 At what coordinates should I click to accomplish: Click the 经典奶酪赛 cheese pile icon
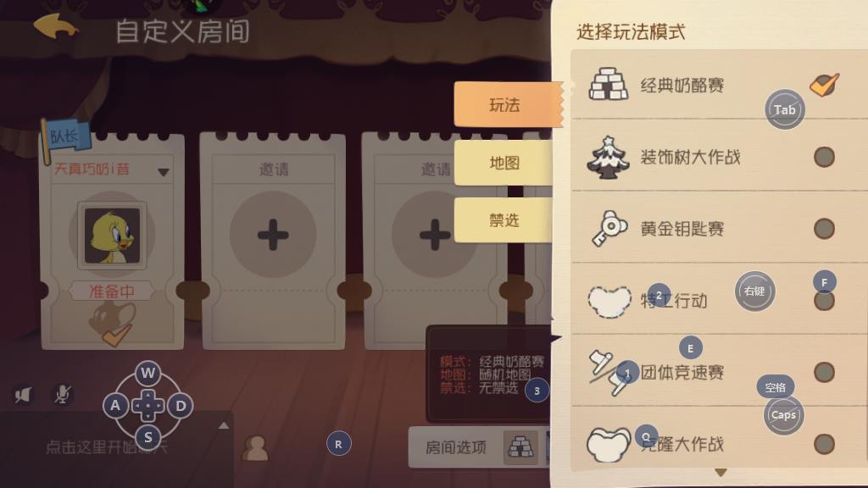click(x=609, y=85)
